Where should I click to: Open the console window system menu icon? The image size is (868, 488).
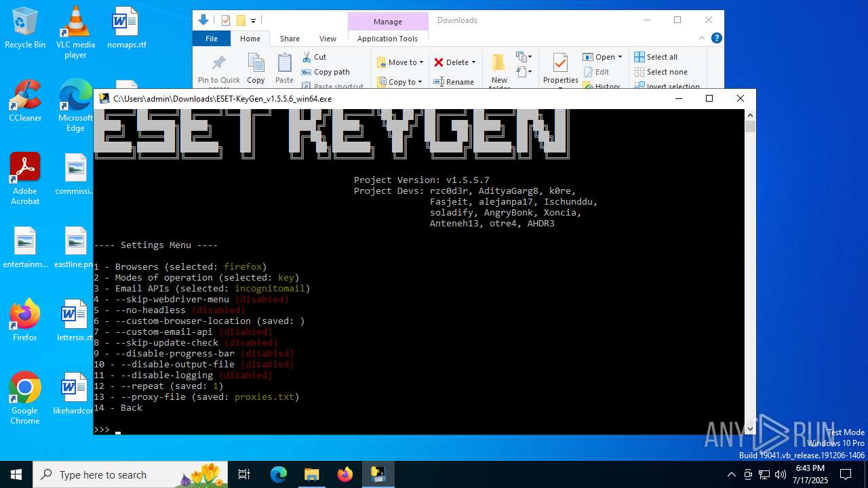coord(104,98)
